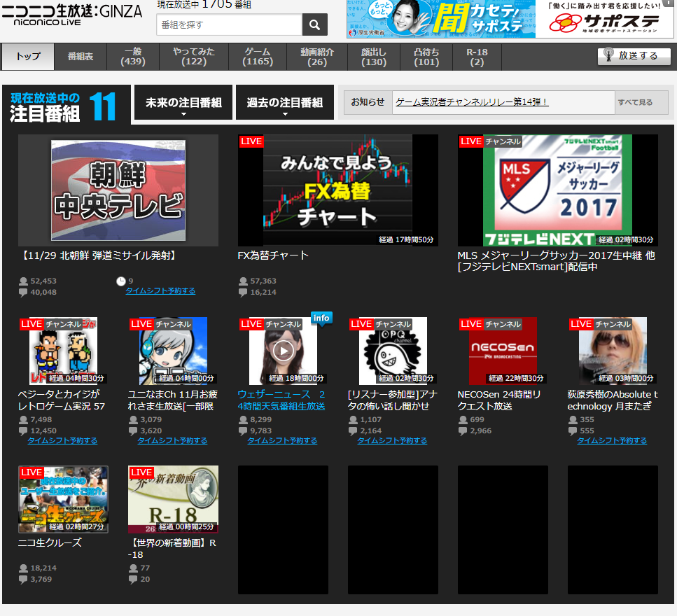The height and width of the screenshot is (616, 677).
Task: Open the ユニなまCh anime thumbnail
Action: click(x=173, y=351)
